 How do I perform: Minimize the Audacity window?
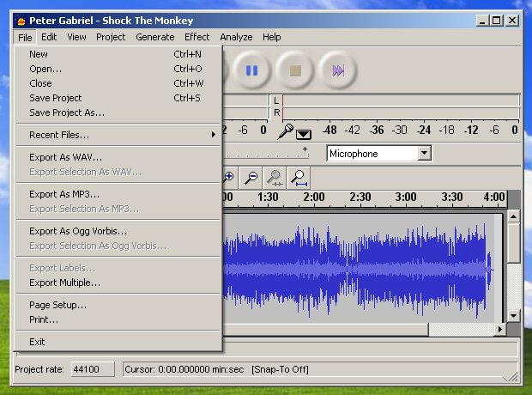[x=481, y=21]
